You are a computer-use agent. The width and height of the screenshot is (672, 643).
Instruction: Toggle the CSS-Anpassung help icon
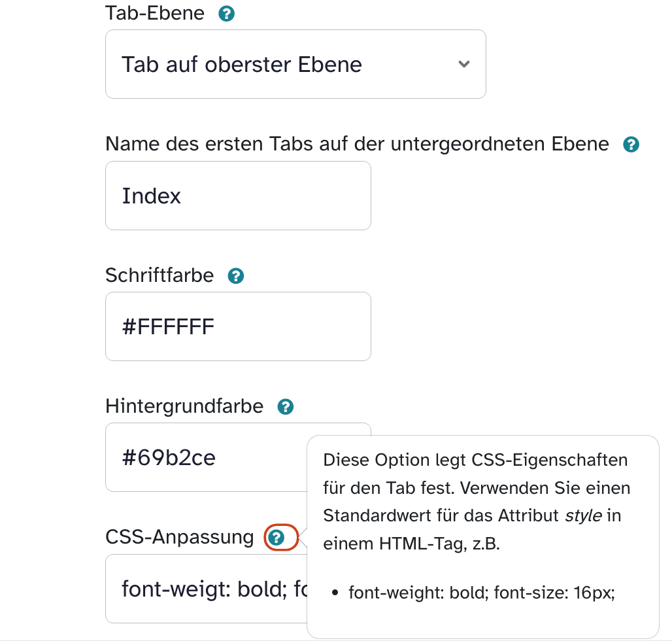point(277,538)
